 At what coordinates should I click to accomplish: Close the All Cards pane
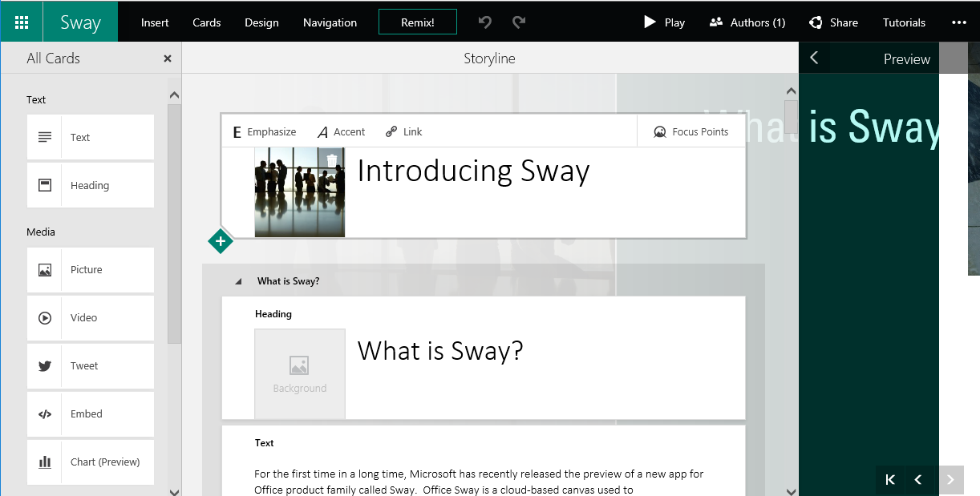[168, 58]
